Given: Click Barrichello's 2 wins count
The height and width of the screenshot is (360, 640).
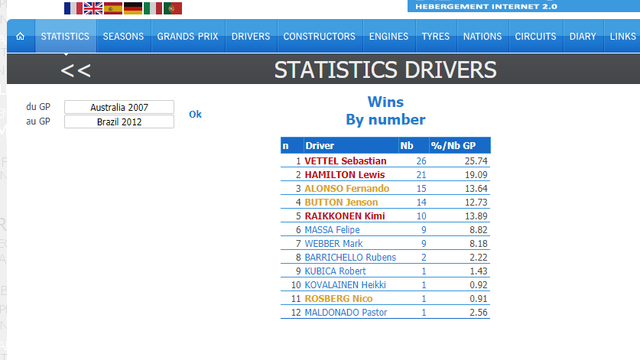Looking at the screenshot, I should 424,258.
